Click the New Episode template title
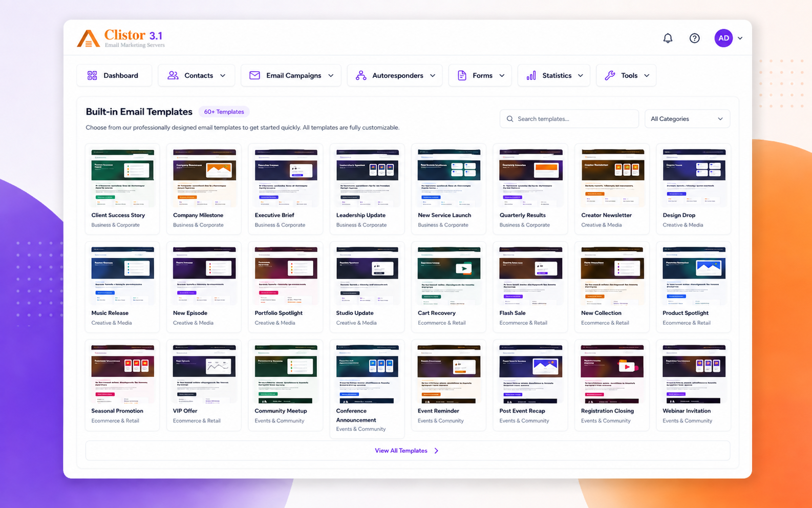 [190, 313]
